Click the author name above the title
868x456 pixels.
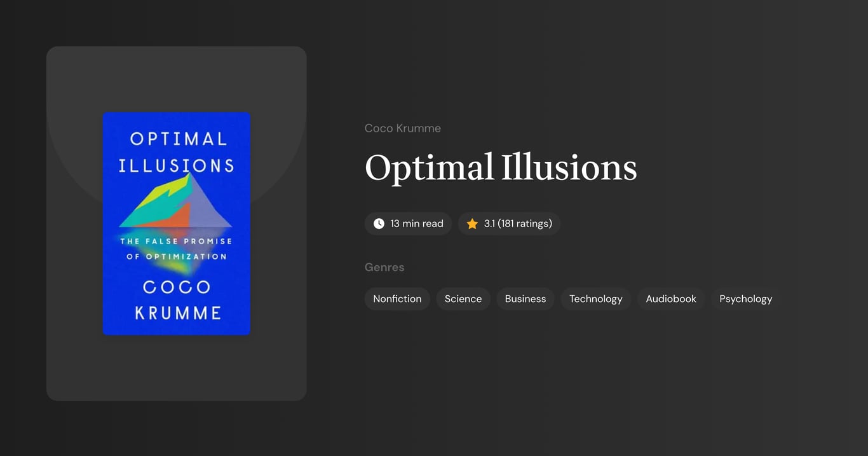click(402, 128)
